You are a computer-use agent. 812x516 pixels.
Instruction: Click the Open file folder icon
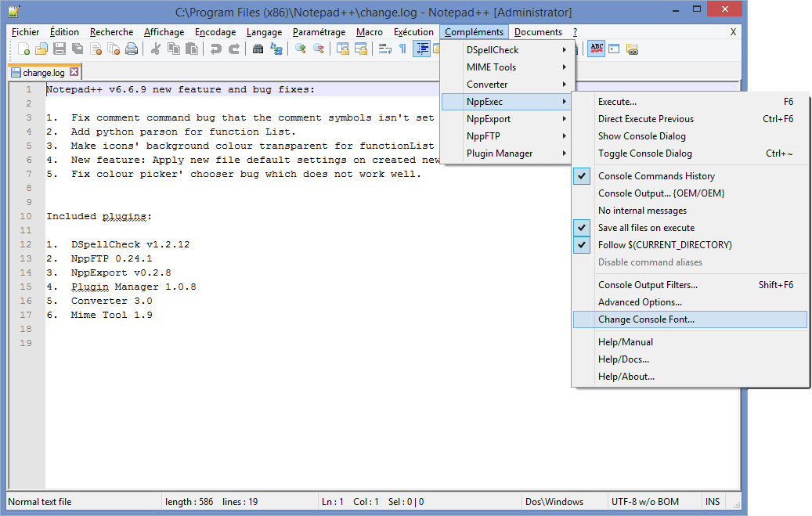pyautogui.click(x=42, y=49)
